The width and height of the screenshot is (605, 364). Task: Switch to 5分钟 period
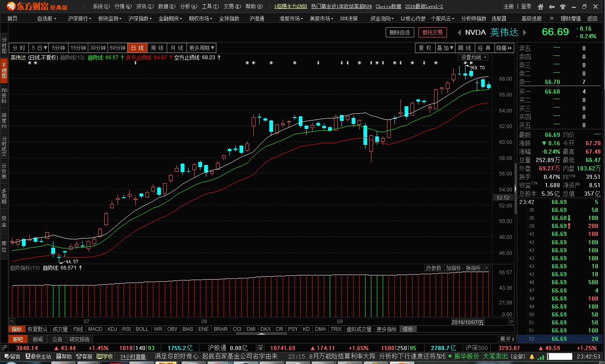[x=59, y=48]
